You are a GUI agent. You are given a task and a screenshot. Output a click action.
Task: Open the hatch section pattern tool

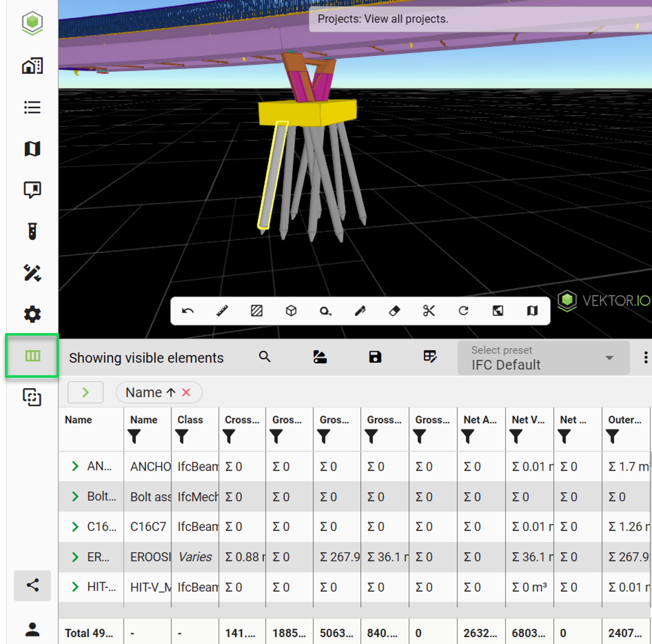257,311
